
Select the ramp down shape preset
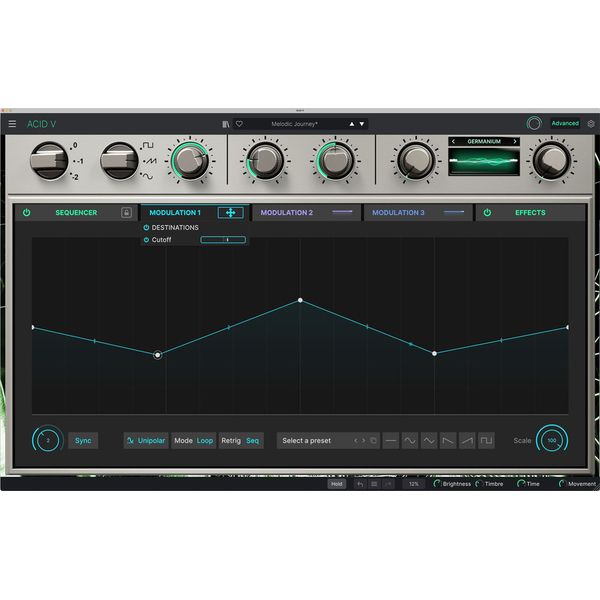(448, 440)
